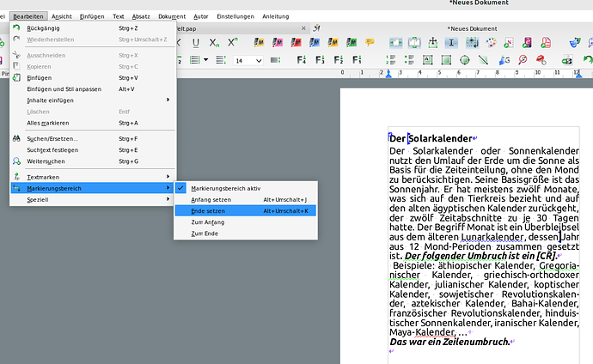Insert a comment with the speech bubble icon
Viewport: 593px width, 364px height.
(x=370, y=42)
